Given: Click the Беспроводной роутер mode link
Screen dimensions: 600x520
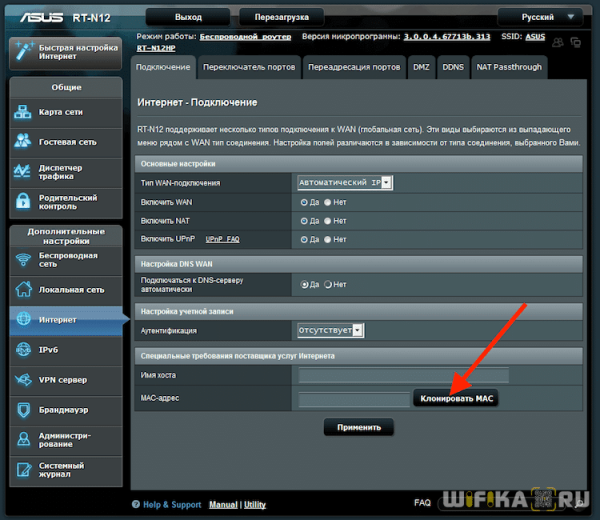Looking at the screenshot, I should (x=245, y=37).
